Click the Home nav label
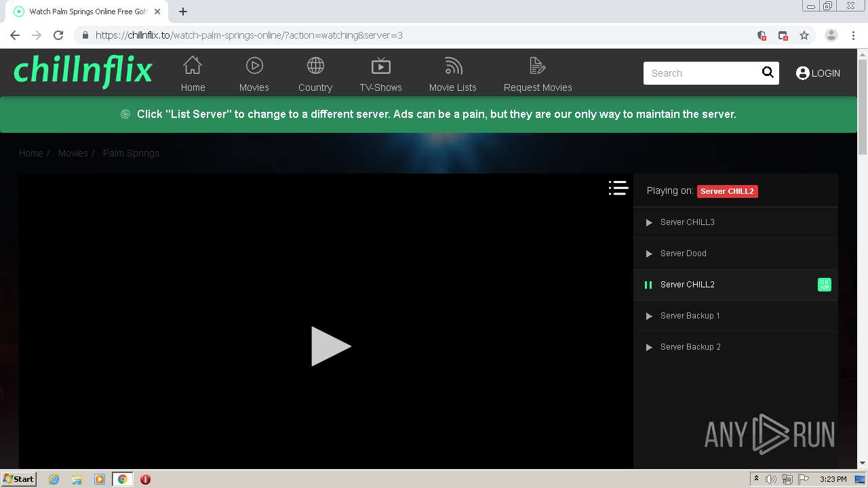The height and width of the screenshot is (488, 868). (193, 87)
